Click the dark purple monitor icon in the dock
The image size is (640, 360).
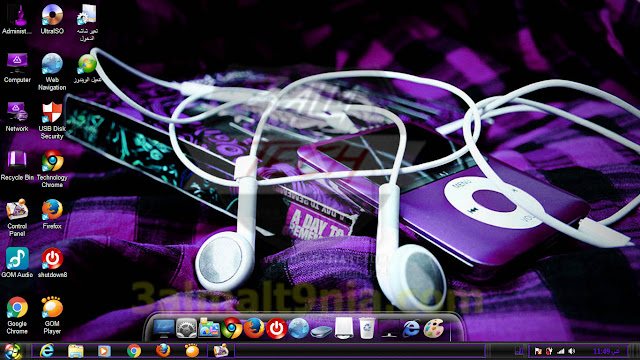point(389,328)
